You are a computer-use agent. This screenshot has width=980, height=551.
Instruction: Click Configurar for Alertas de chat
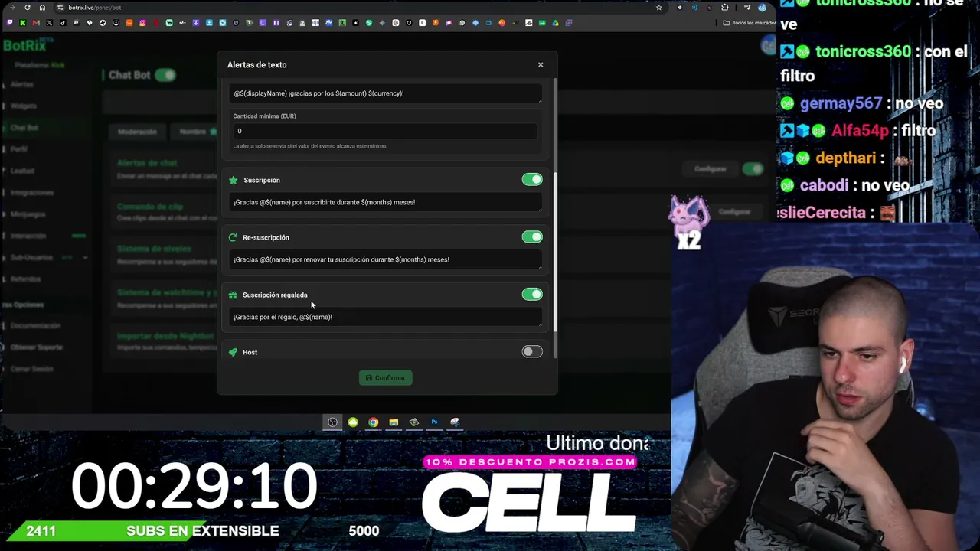point(710,169)
